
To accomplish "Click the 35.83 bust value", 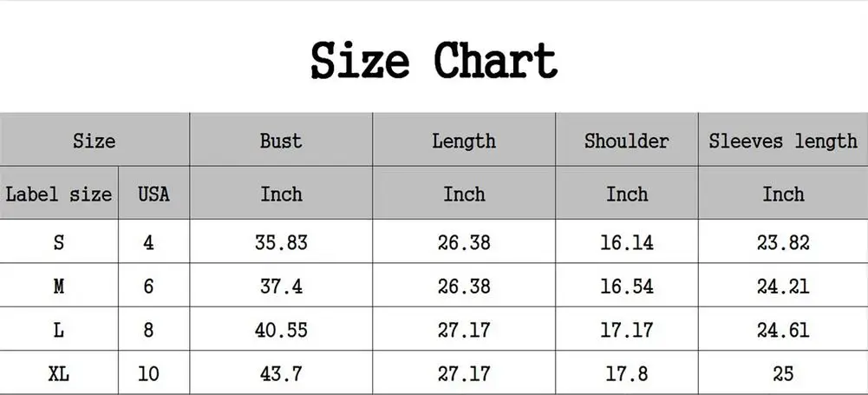I will click(281, 242).
